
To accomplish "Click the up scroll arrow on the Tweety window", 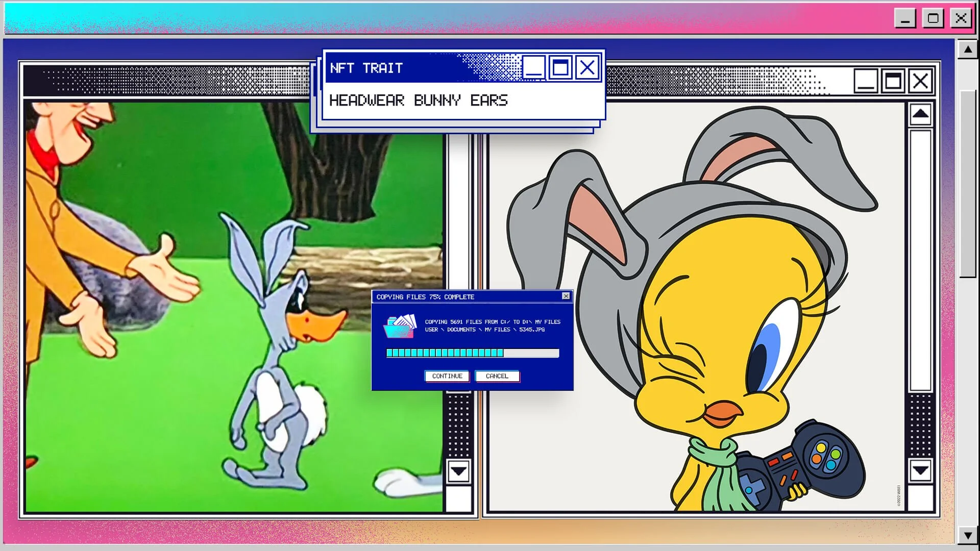I will pyautogui.click(x=920, y=114).
